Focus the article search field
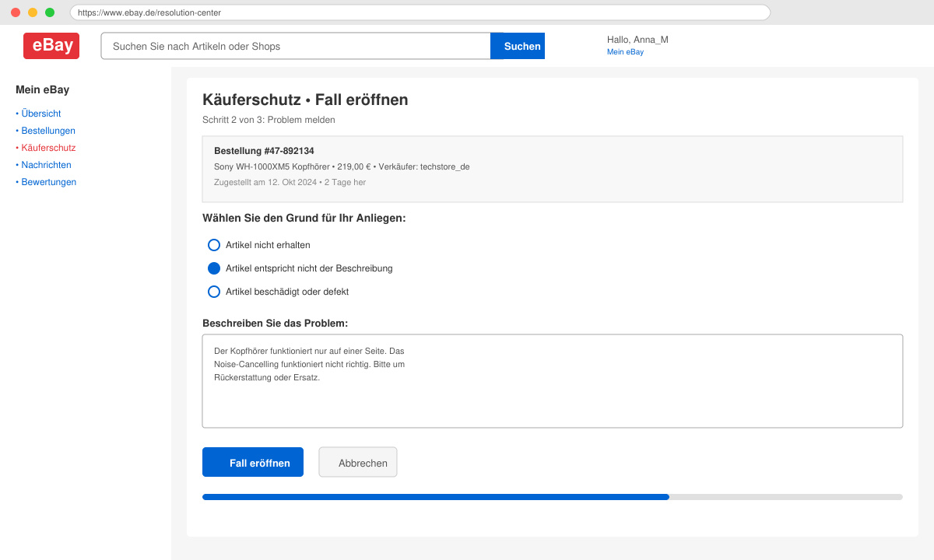The width and height of the screenshot is (934, 560). tap(296, 46)
